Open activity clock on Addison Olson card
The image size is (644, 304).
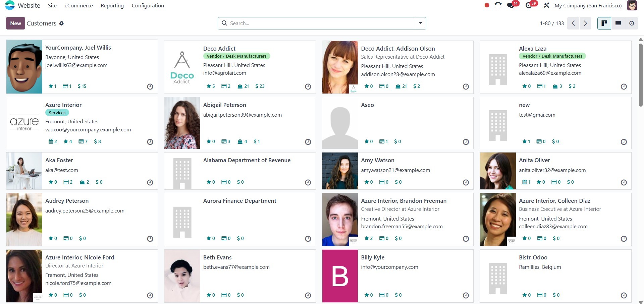466,87
